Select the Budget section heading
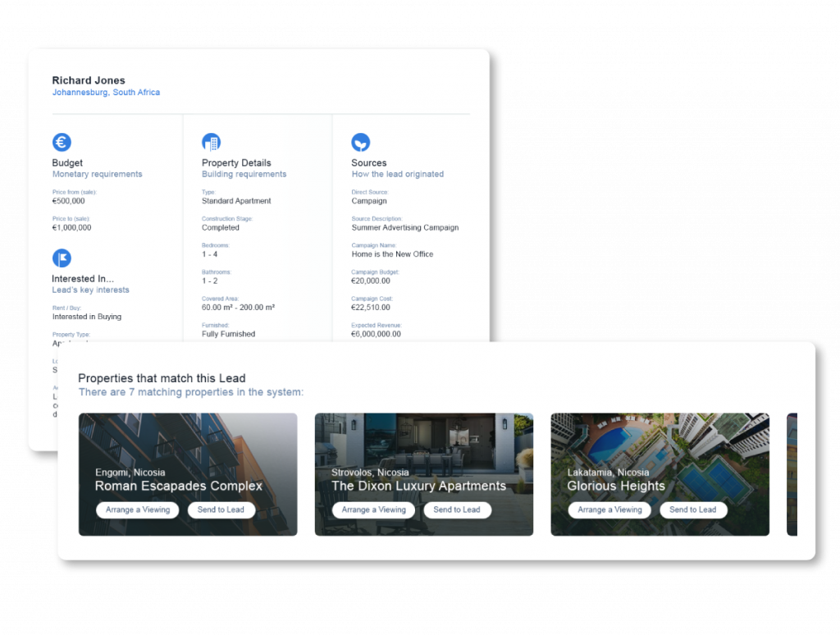840x635 pixels. [67, 163]
